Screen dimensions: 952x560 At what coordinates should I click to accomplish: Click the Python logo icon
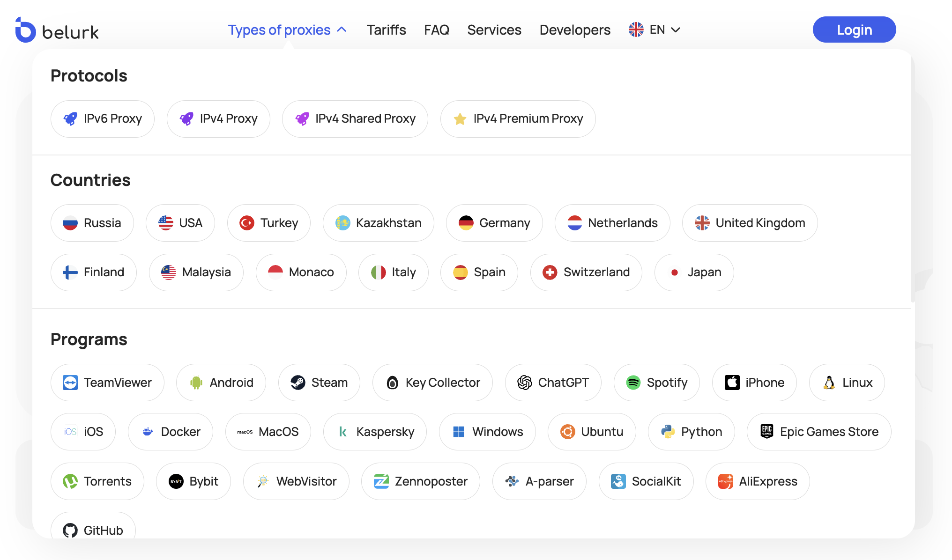pyautogui.click(x=668, y=432)
